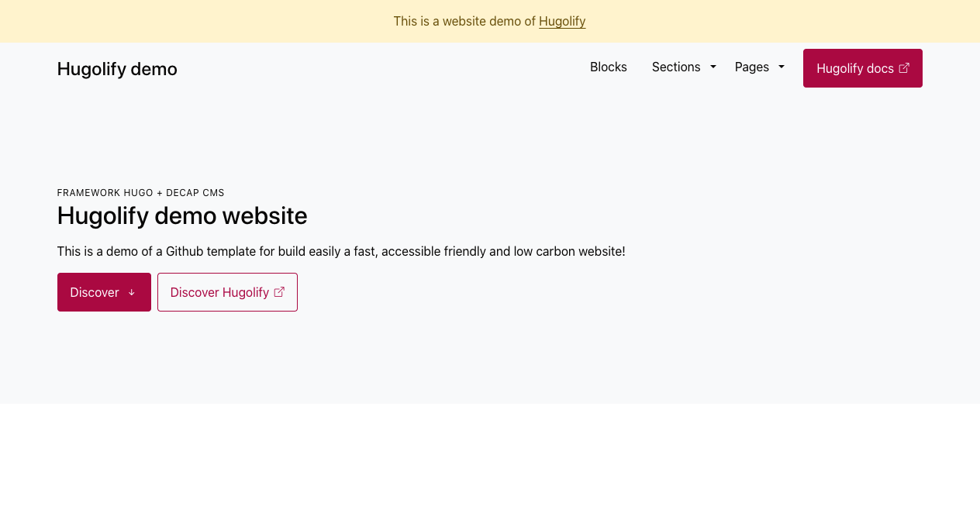This screenshot has height=520, width=980.
Task: Open the Hugolify link in the banner
Action: click(562, 21)
